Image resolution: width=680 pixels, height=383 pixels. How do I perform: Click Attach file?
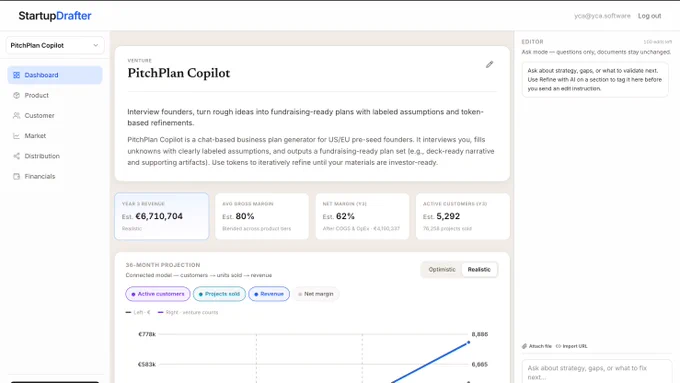point(537,346)
